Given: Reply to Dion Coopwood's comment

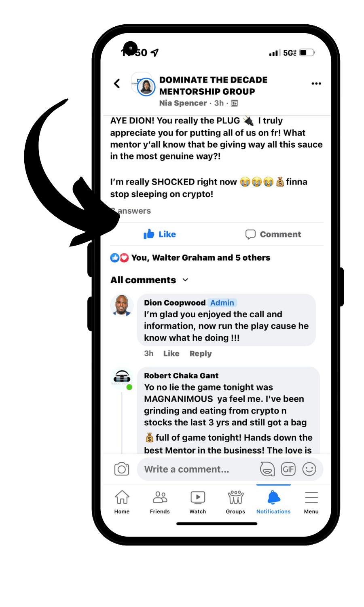Looking at the screenshot, I should tap(201, 354).
